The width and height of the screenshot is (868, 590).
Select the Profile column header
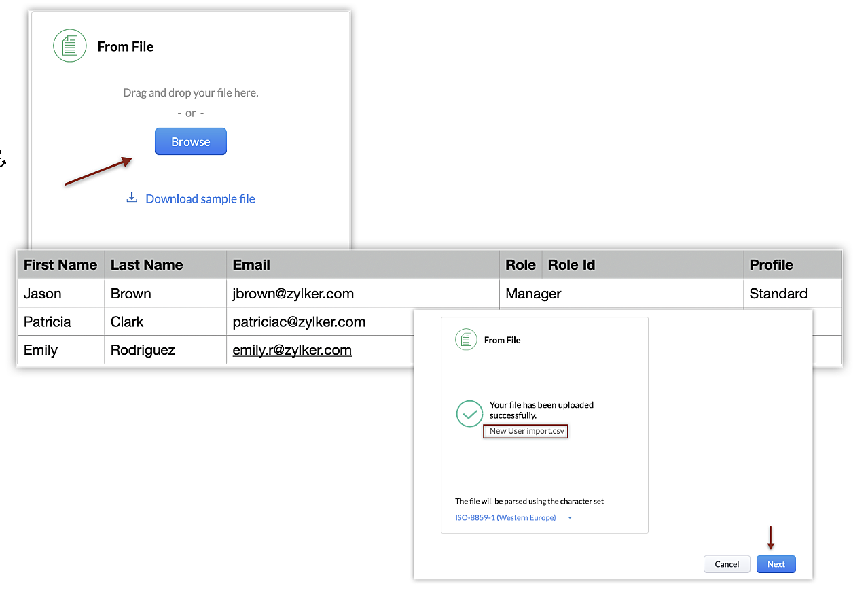coord(771,265)
